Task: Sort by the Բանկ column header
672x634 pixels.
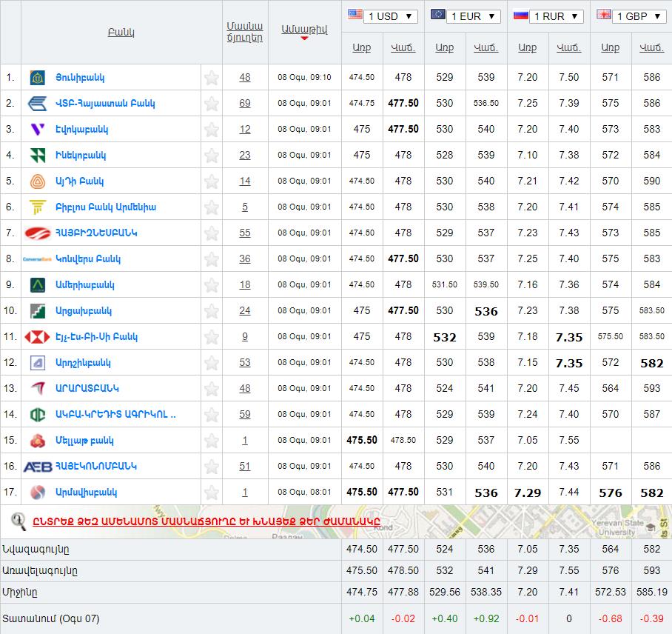Action: pos(121,32)
